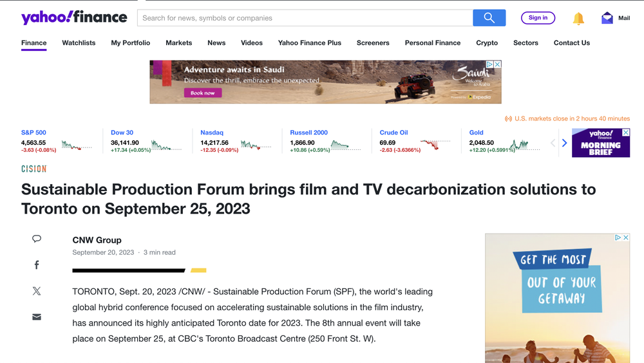Image resolution: width=644 pixels, height=363 pixels.
Task: Open AdChoices icon on getaway ad
Action: pyautogui.click(x=618, y=237)
